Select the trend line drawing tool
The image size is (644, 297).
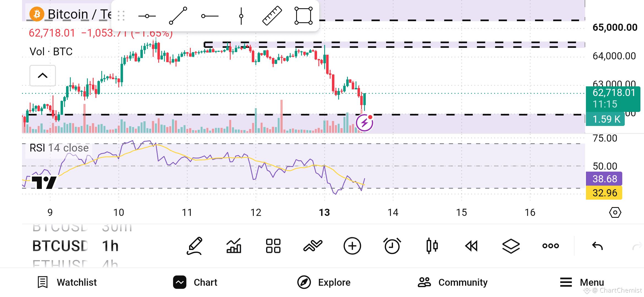pos(178,16)
